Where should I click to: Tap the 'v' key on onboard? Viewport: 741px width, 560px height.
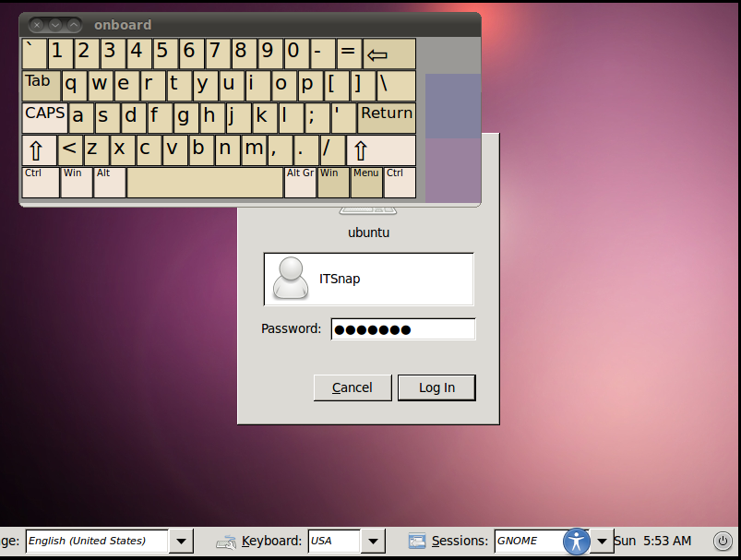tap(174, 150)
